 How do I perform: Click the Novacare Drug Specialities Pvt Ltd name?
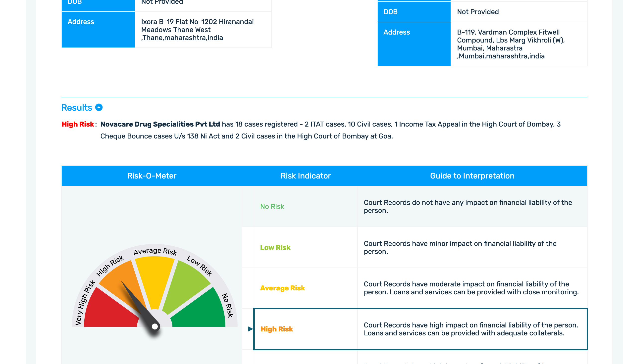point(160,124)
